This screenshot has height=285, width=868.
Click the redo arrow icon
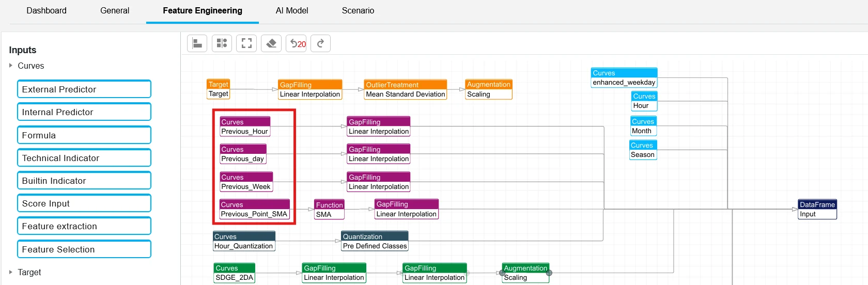pos(320,43)
